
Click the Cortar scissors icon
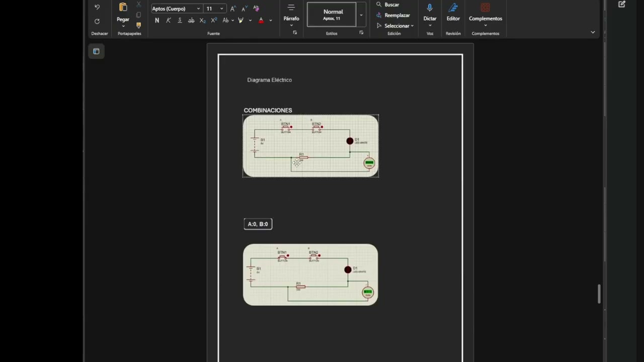coord(139,5)
